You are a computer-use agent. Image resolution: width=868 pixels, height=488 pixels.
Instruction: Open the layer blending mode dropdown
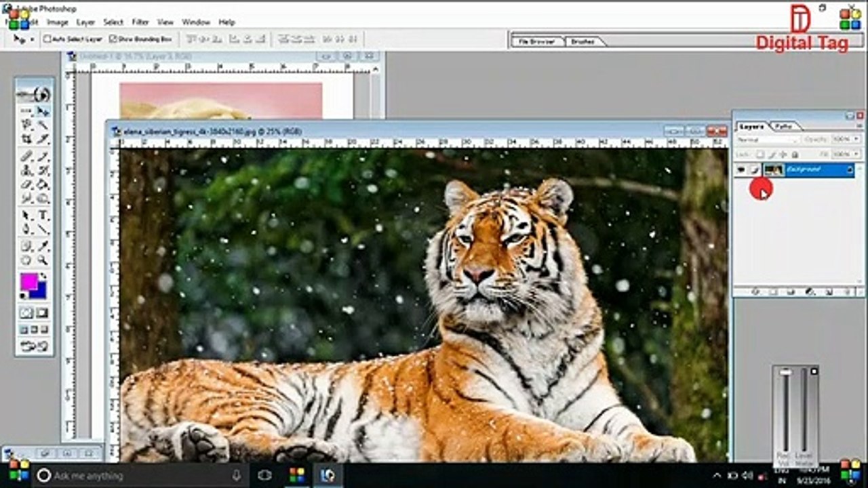(768, 140)
